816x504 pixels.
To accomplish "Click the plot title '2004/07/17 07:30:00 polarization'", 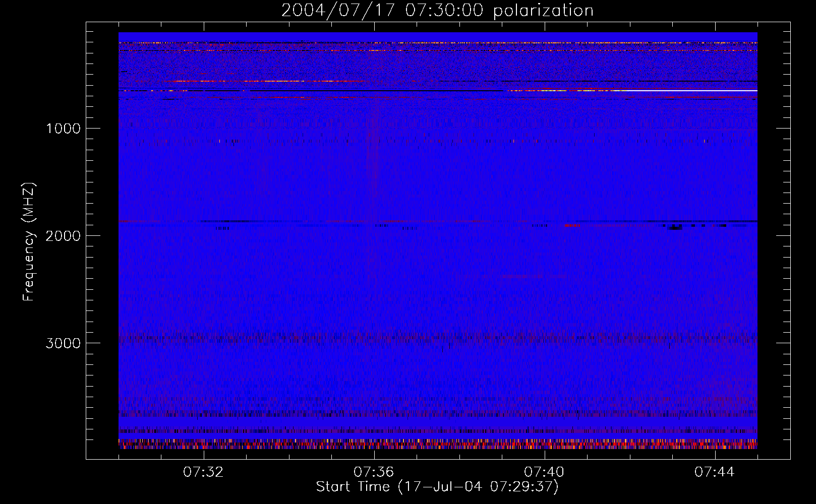I will pyautogui.click(x=437, y=11).
